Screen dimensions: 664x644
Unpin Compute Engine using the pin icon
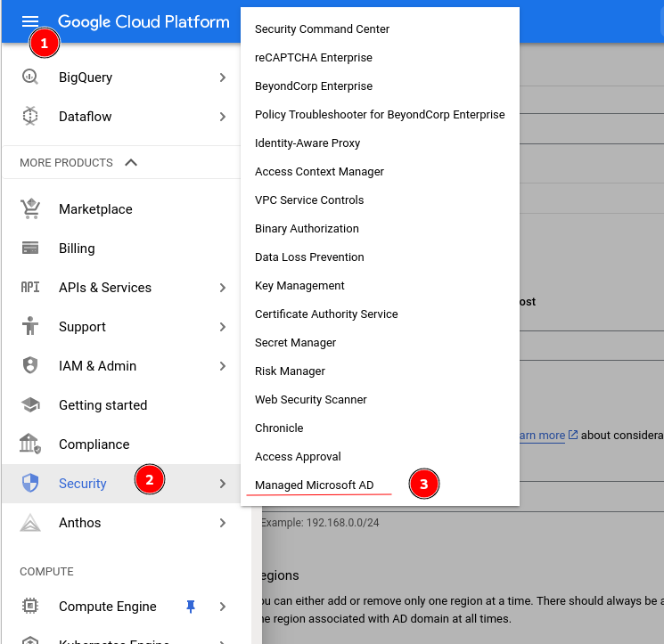point(191,607)
